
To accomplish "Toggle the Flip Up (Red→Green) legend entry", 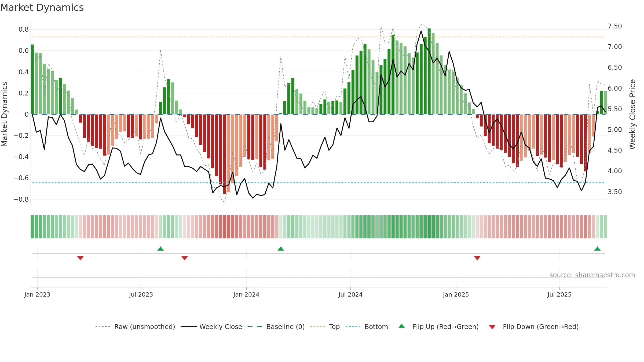I will tap(438, 327).
